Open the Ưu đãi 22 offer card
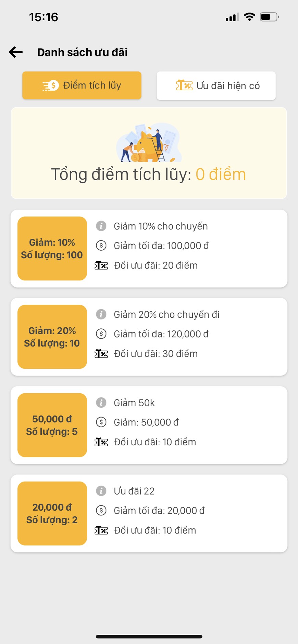298x644 pixels. (149, 513)
